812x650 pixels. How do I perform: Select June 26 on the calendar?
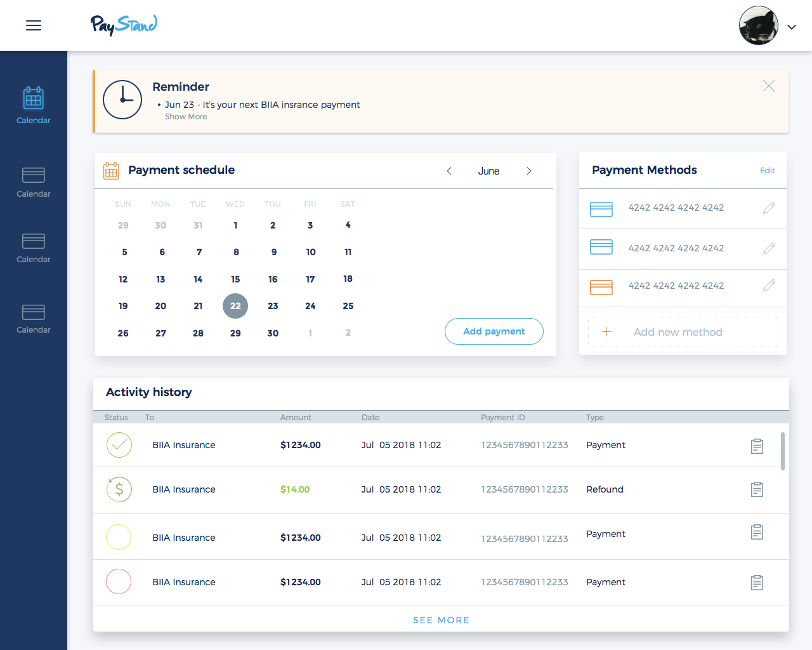click(x=123, y=333)
